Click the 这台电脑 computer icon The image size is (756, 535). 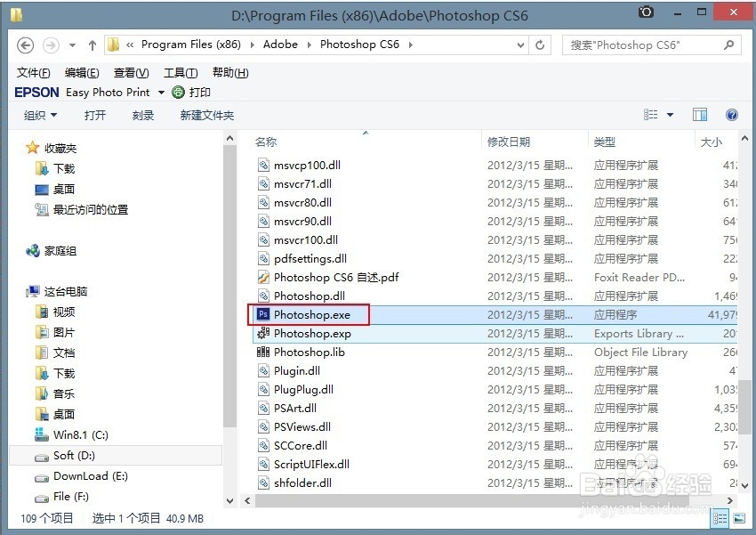32,291
